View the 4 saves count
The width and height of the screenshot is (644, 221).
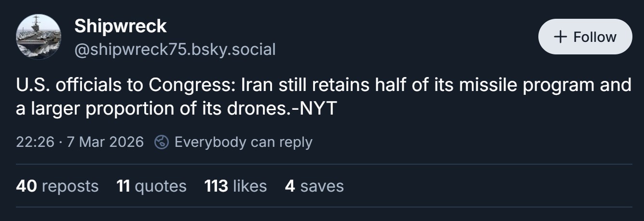click(314, 186)
